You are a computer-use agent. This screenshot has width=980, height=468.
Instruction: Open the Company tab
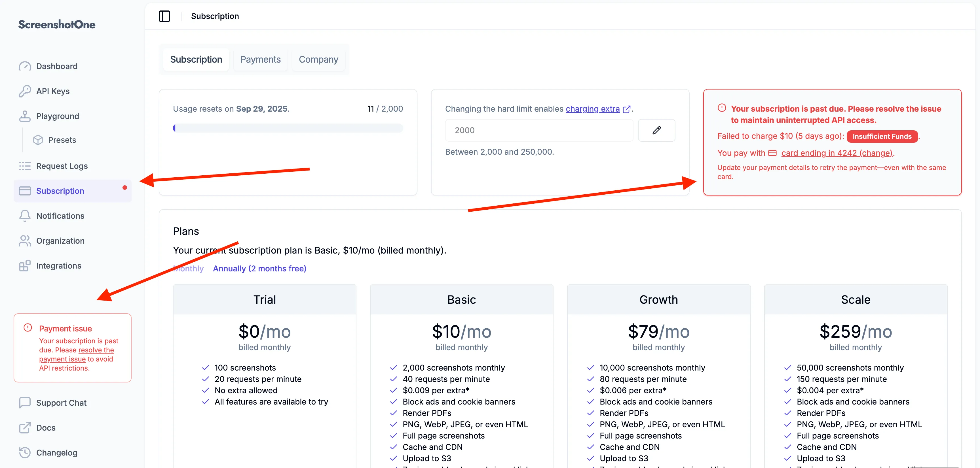tap(318, 59)
